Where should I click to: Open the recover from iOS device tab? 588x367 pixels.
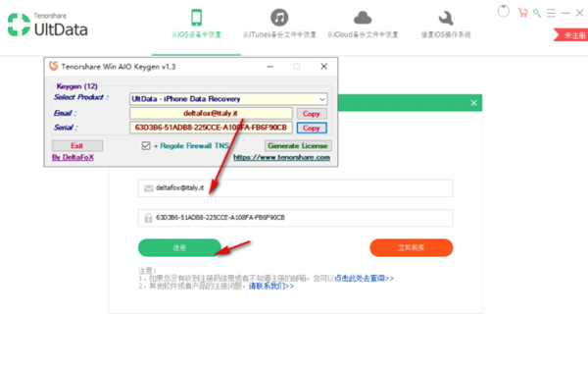click(196, 34)
